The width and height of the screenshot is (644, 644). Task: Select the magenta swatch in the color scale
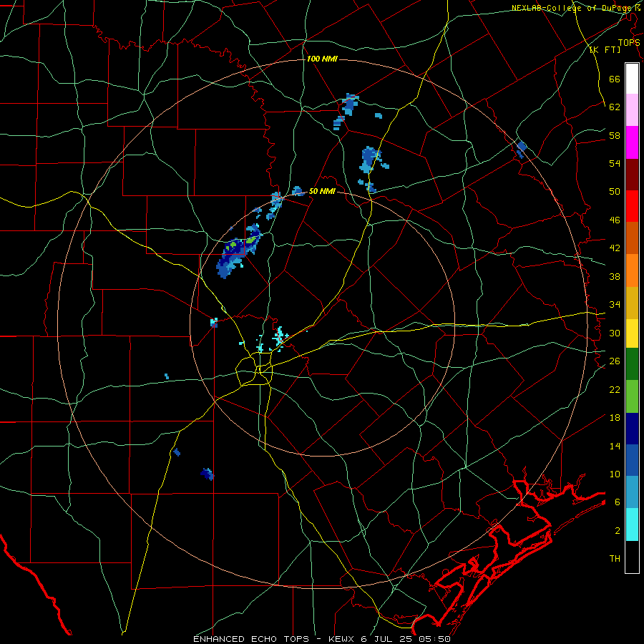(632, 142)
